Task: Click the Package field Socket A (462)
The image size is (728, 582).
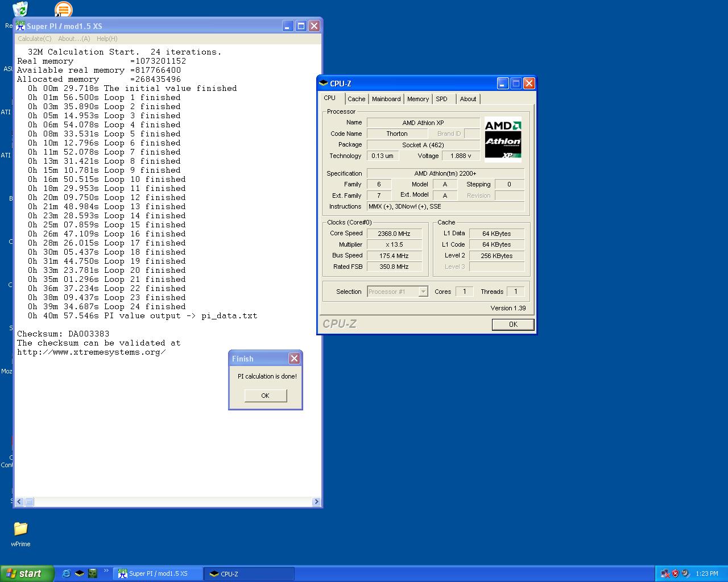Action: coord(423,145)
